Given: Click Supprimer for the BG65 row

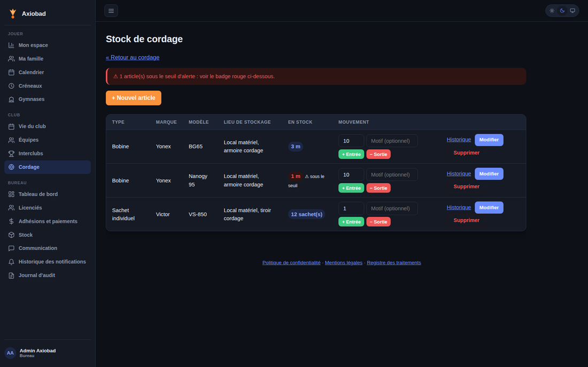Looking at the screenshot, I should click(x=467, y=153).
